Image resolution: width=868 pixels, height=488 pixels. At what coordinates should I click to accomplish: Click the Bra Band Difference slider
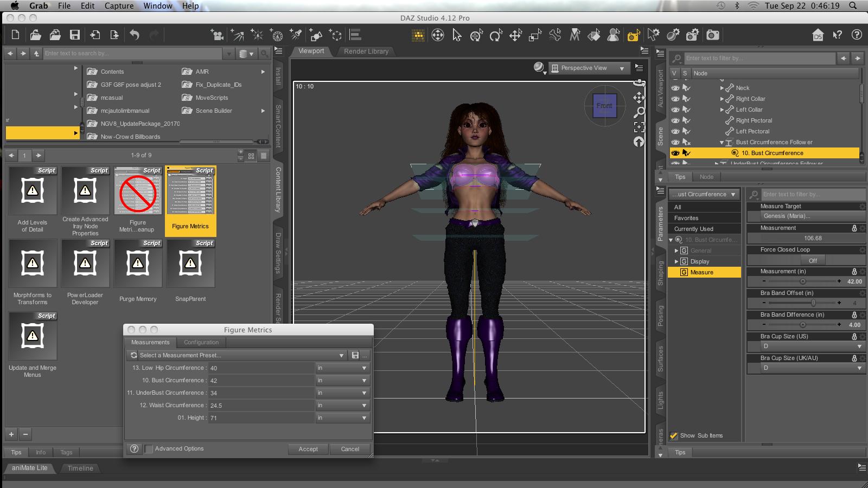802,325
